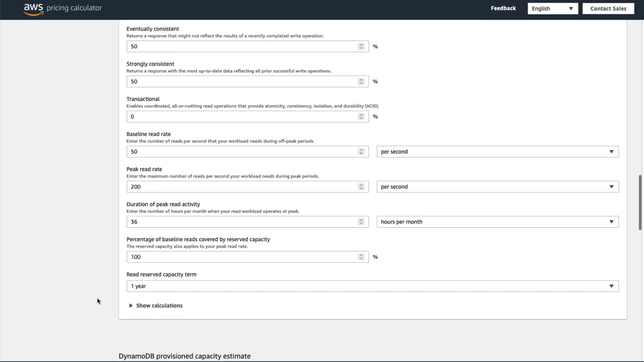Click stepper arrows on Strongly consistent field
This screenshot has width=644, height=362.
(x=361, y=81)
